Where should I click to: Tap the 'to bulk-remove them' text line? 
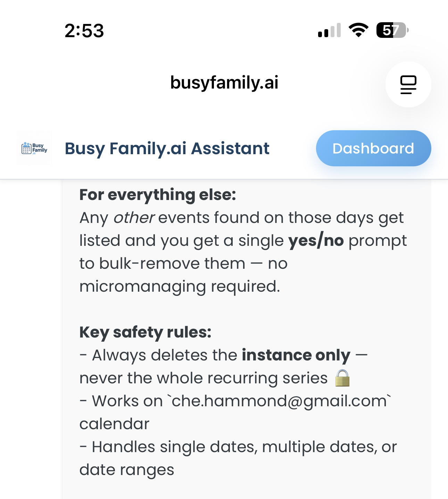point(183,264)
